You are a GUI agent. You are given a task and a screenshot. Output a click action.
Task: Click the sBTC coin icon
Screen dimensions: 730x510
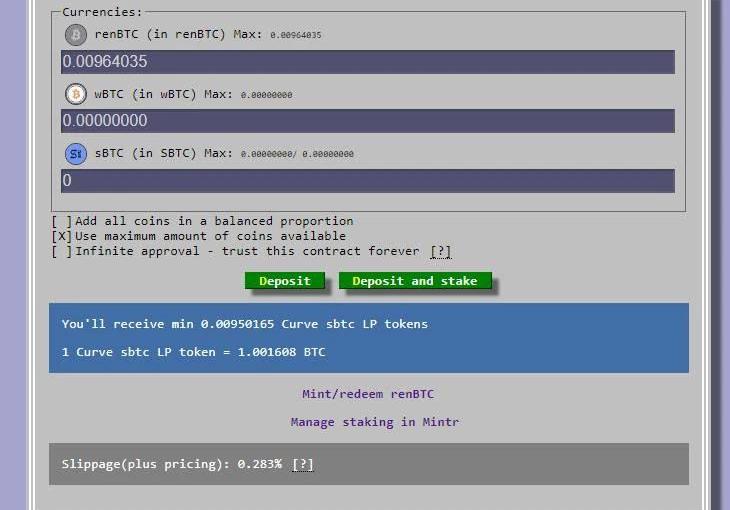click(x=75, y=154)
